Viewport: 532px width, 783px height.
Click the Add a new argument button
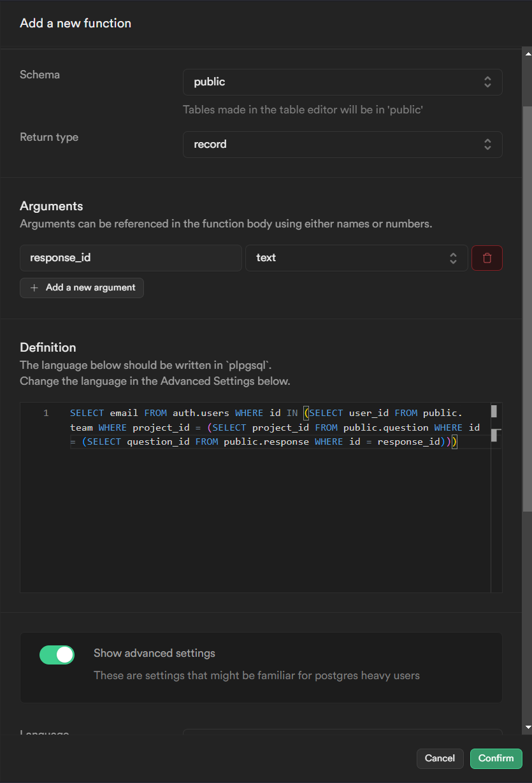[82, 288]
